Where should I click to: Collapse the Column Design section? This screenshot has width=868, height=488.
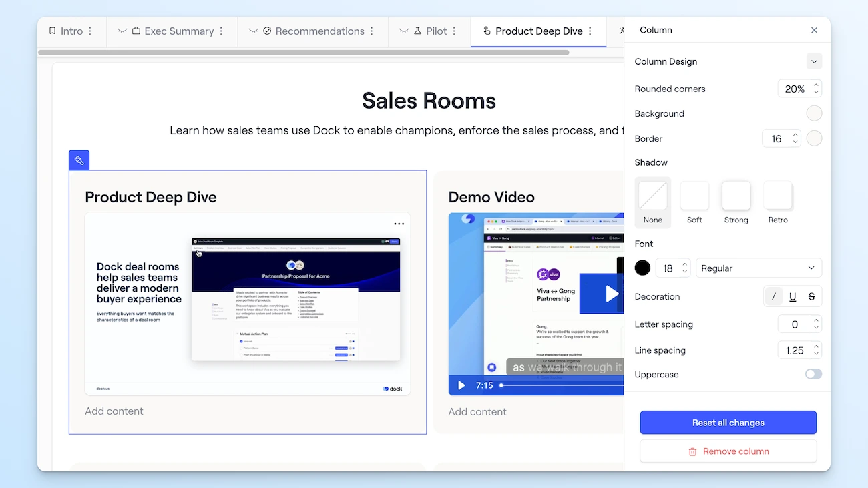tap(814, 61)
